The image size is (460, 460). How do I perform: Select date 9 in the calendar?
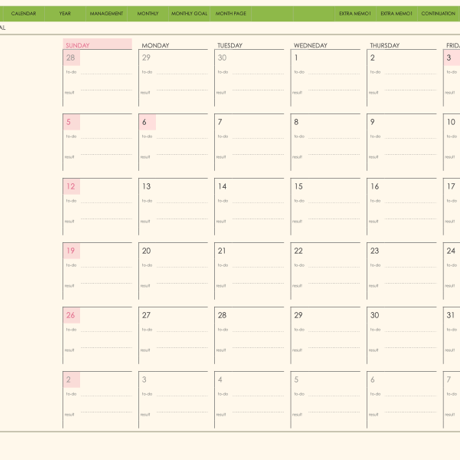(372, 122)
